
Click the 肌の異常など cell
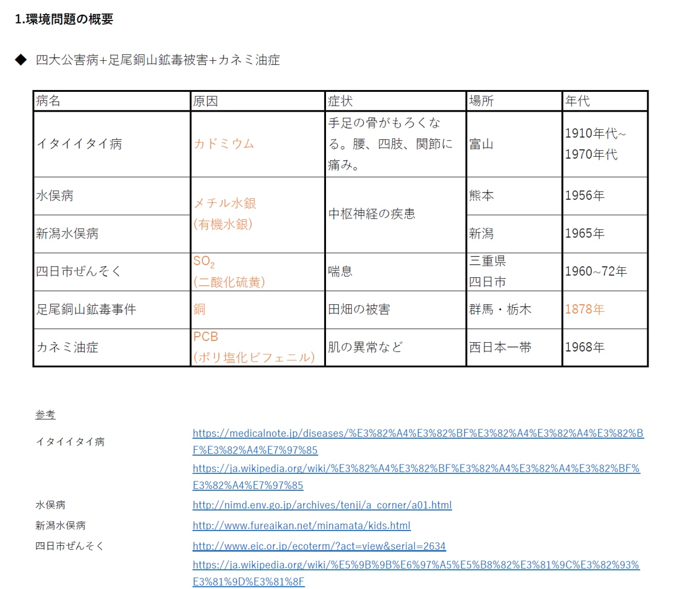tap(396, 347)
